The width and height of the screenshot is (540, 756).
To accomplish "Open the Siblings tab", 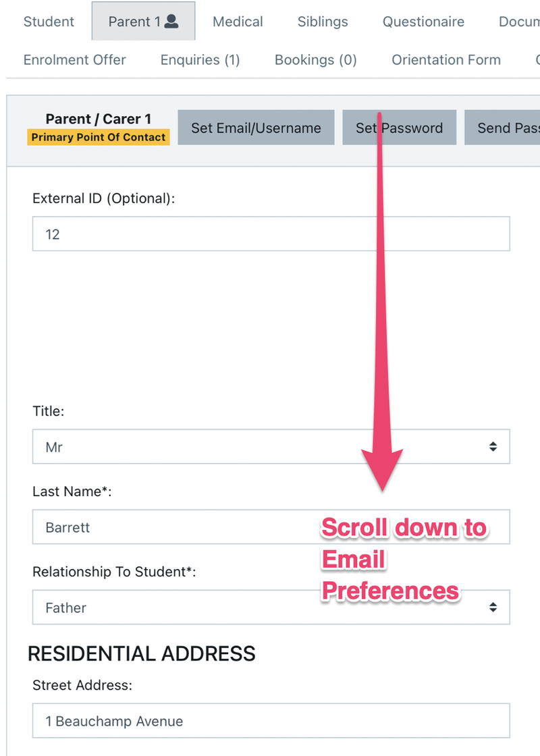I will [x=323, y=22].
